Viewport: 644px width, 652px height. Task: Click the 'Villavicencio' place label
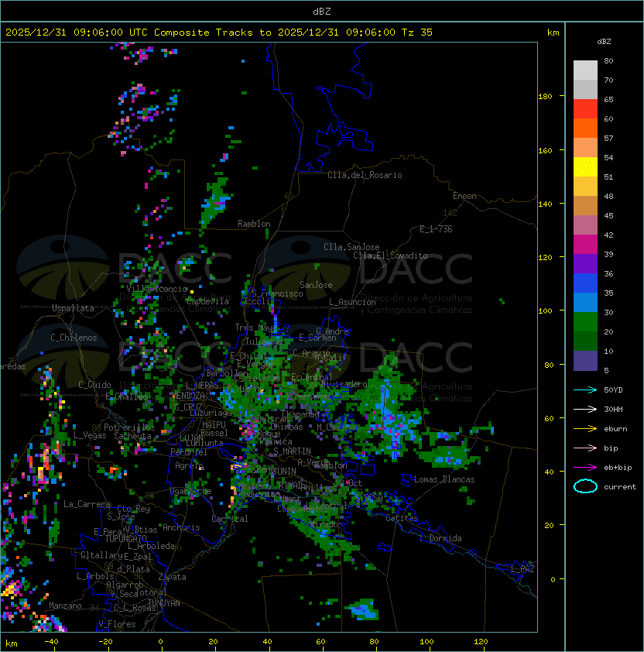click(x=156, y=289)
